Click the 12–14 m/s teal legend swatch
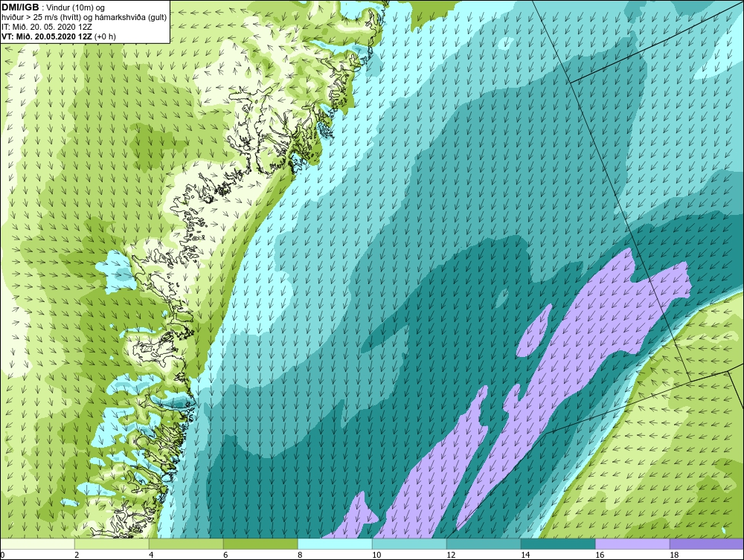The image size is (744, 560). pos(484,544)
